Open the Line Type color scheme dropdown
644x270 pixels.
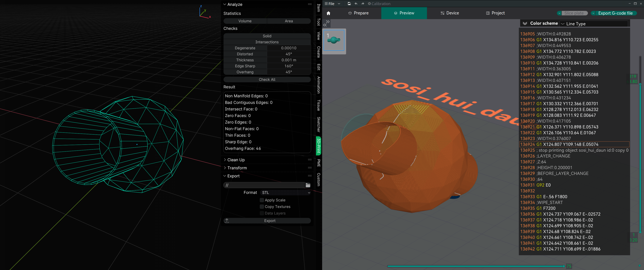click(594, 24)
